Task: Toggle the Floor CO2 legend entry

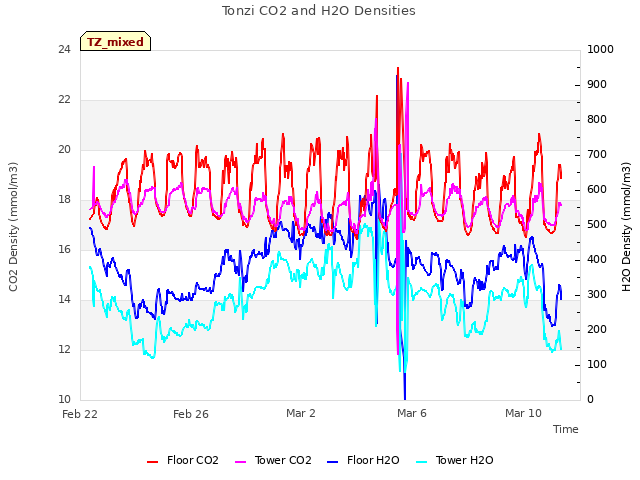Action: [x=183, y=460]
